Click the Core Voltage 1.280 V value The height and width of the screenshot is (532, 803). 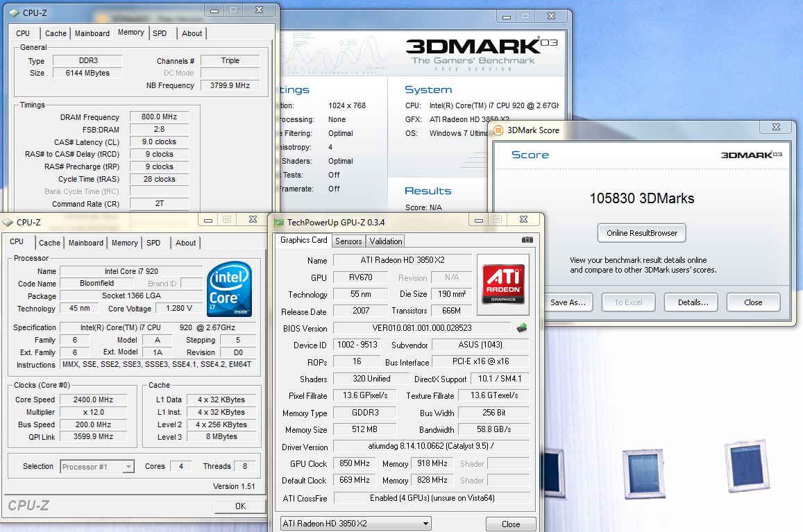pyautogui.click(x=179, y=308)
